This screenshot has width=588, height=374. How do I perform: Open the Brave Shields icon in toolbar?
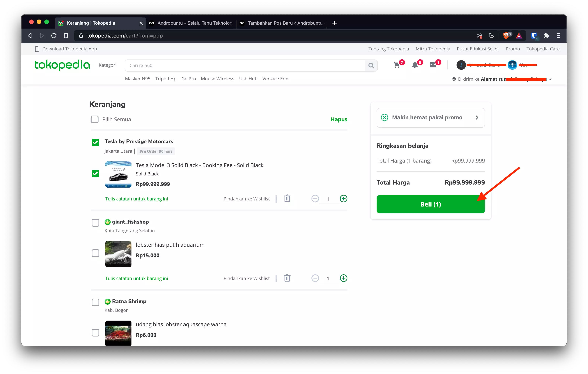506,36
